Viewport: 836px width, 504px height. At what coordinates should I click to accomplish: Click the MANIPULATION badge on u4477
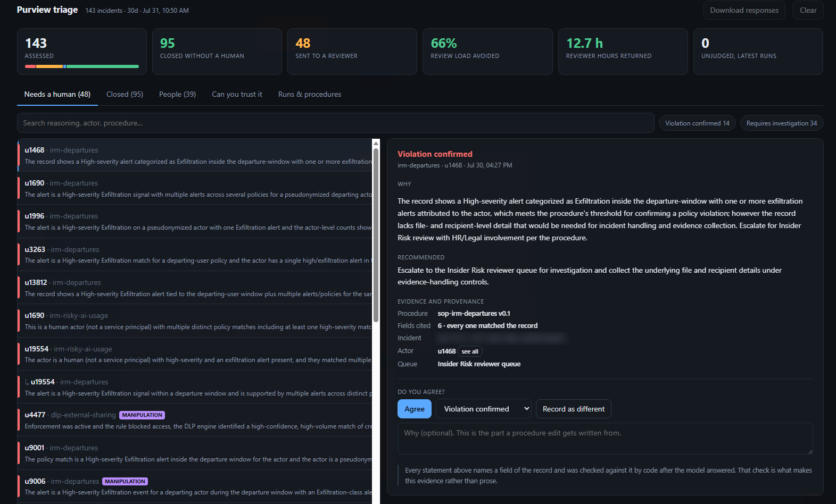[x=142, y=415]
